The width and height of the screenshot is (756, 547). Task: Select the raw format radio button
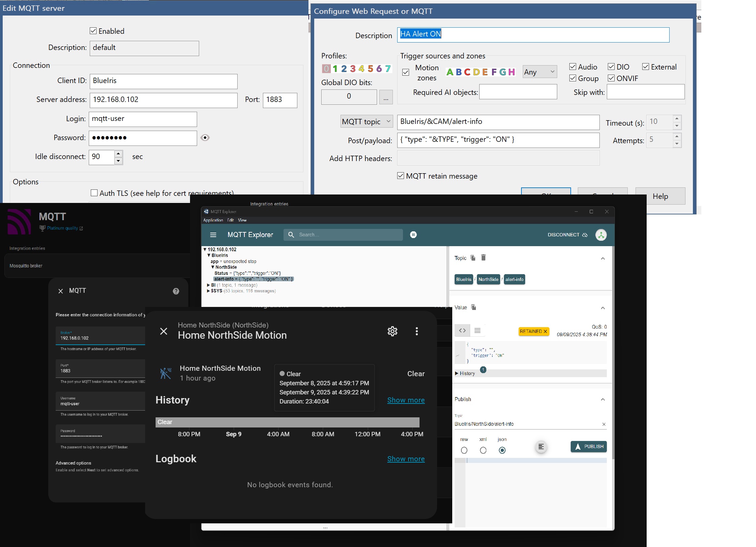click(x=464, y=450)
